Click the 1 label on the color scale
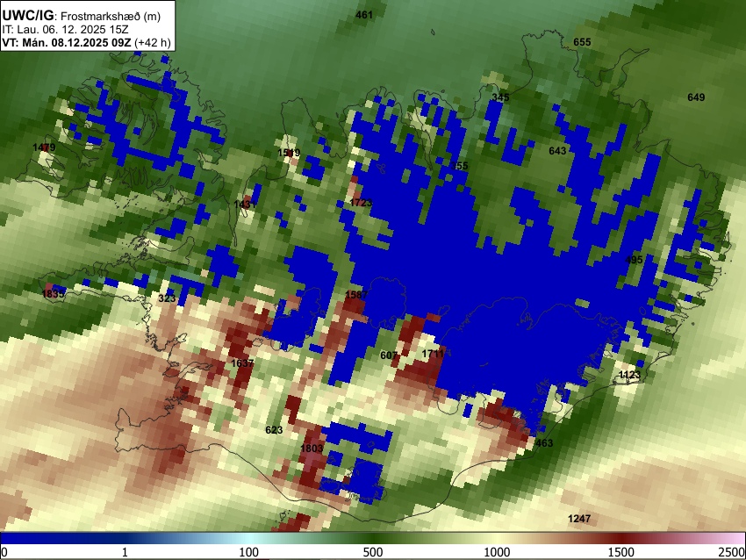The image size is (746, 560). point(125,552)
